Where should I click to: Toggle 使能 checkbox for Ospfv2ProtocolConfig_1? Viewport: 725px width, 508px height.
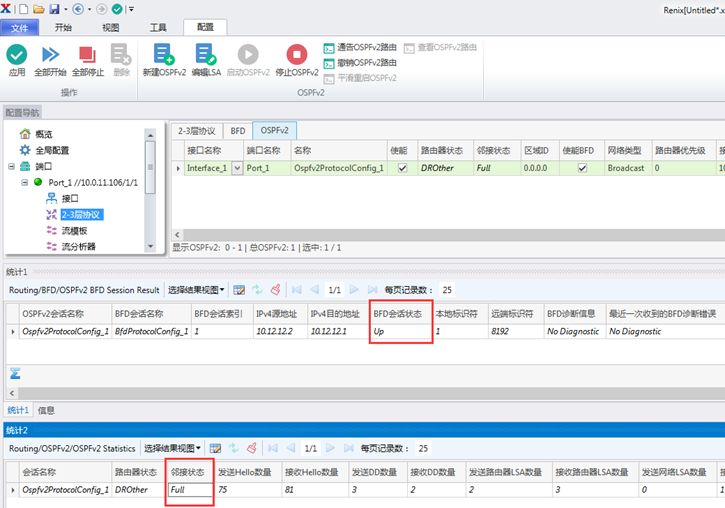pos(402,168)
